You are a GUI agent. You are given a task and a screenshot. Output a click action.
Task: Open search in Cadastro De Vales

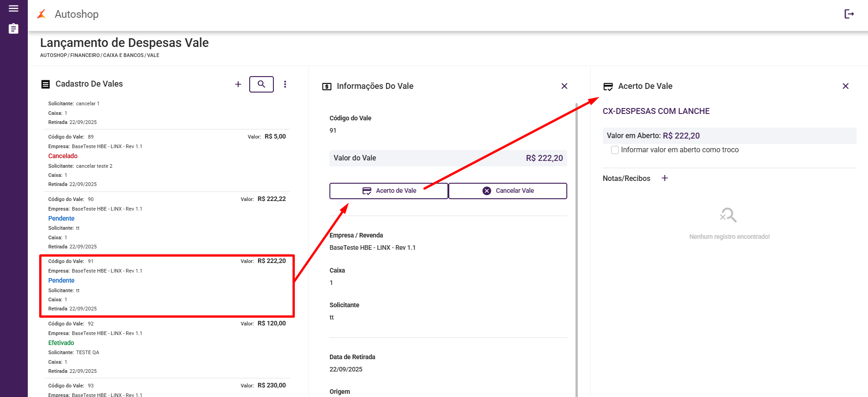tap(261, 84)
